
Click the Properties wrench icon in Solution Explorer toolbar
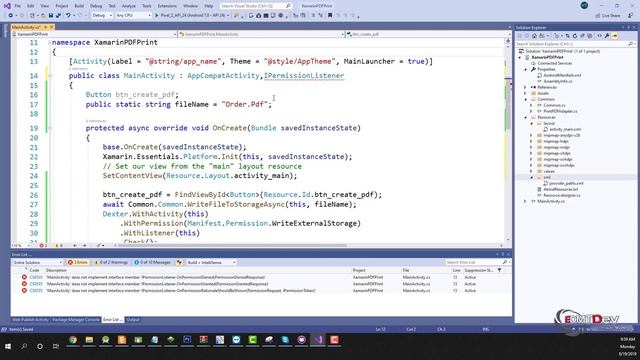click(607, 36)
